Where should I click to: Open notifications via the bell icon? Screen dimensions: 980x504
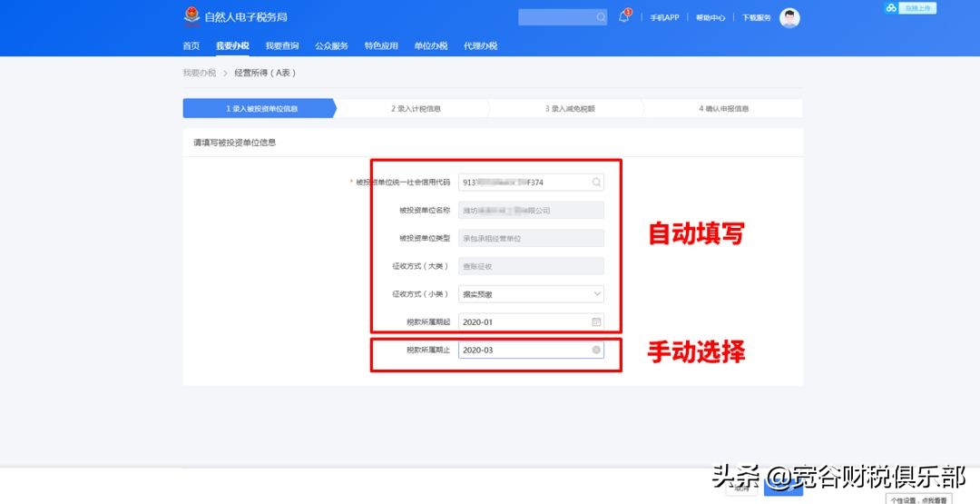point(623,17)
